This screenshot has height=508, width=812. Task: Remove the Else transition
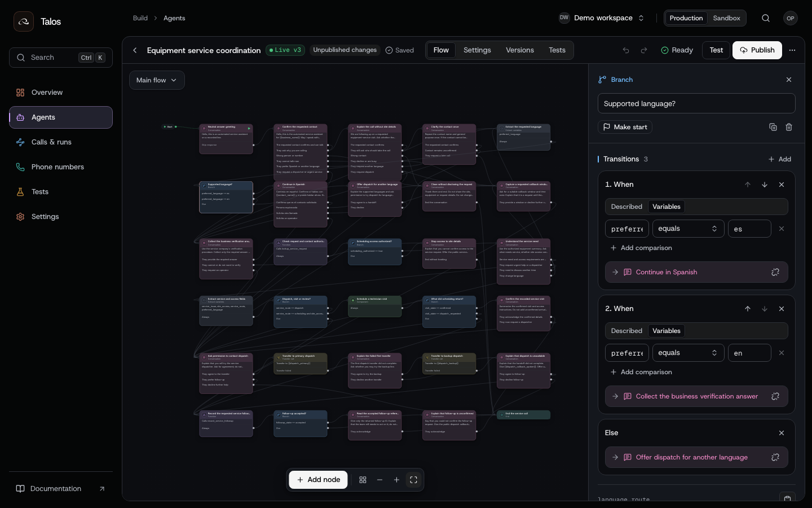coord(782,433)
